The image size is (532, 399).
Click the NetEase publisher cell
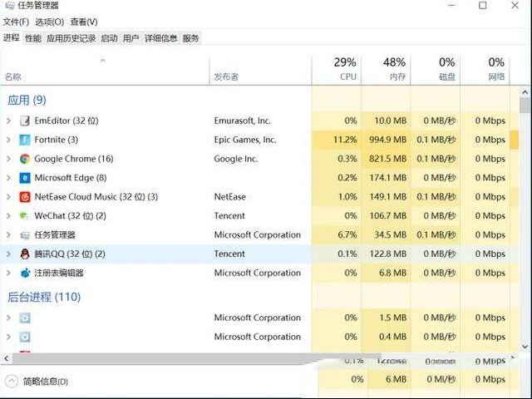click(230, 197)
